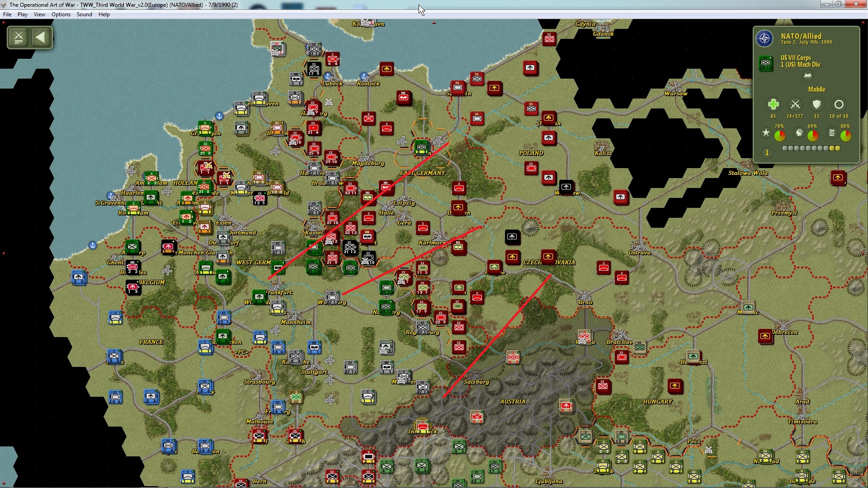Click the green plus health icon

pyautogui.click(x=773, y=104)
